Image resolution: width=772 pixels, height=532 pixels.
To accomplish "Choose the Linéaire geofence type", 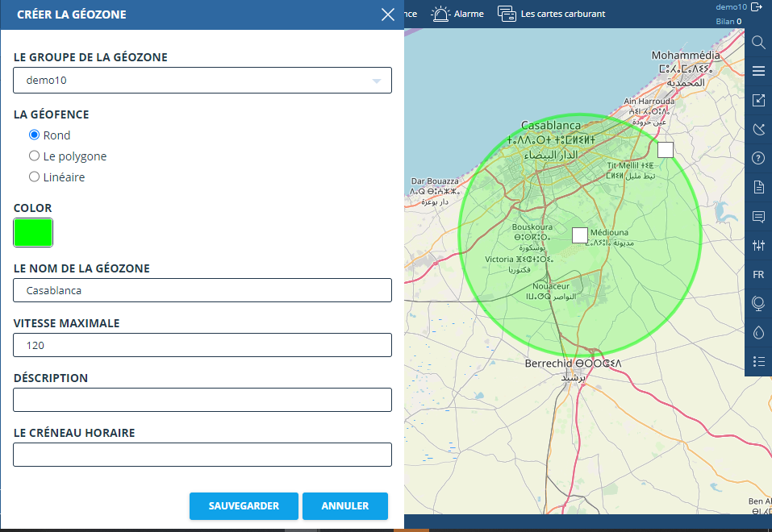I will point(35,177).
